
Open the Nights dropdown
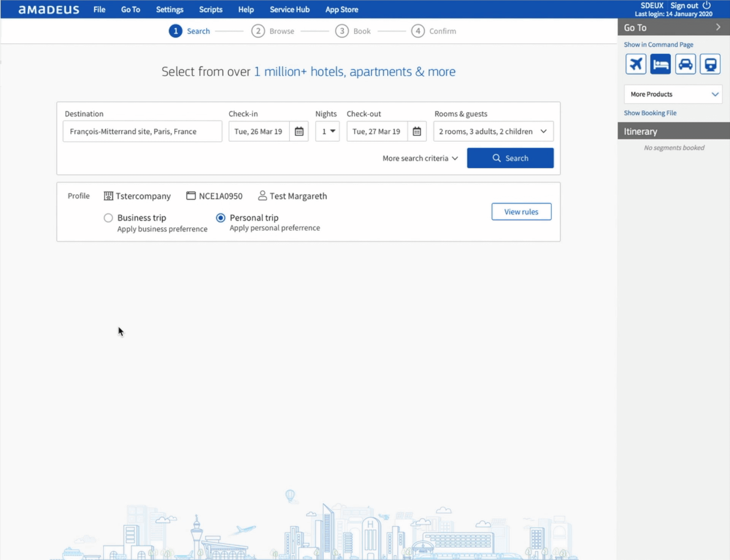coord(327,131)
